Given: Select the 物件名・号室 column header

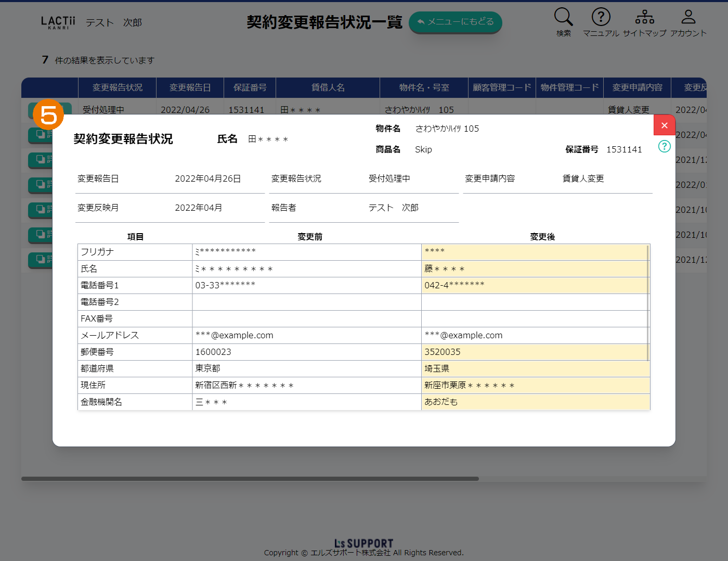Looking at the screenshot, I should pos(424,88).
